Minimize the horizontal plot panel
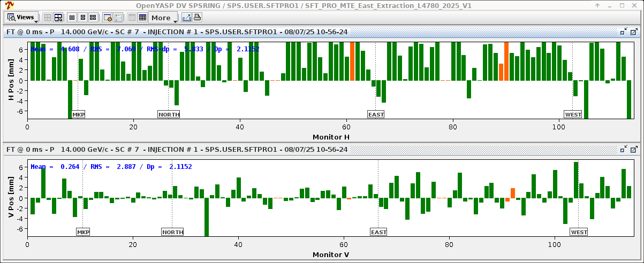The width and height of the screenshot is (644, 263). click(x=623, y=32)
